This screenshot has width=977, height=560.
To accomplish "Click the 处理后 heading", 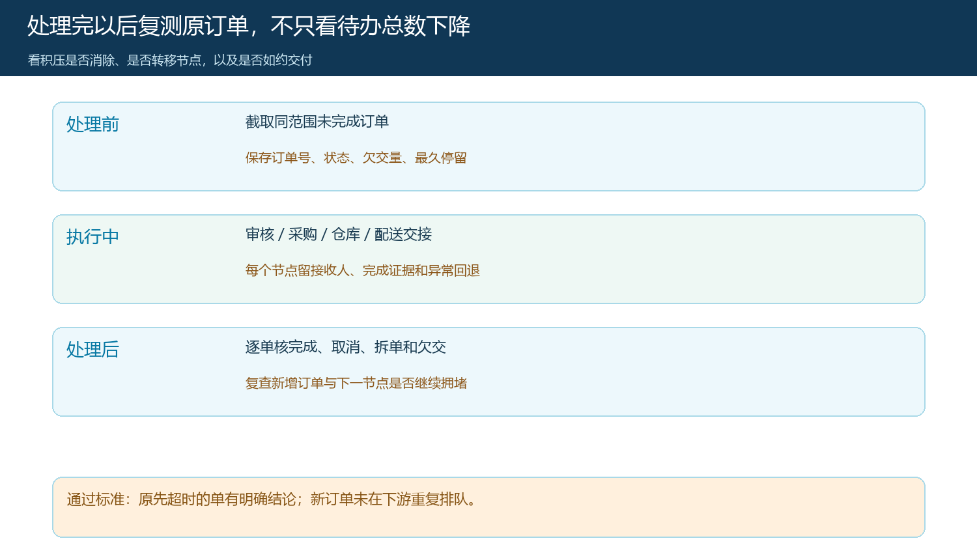I will tap(92, 350).
